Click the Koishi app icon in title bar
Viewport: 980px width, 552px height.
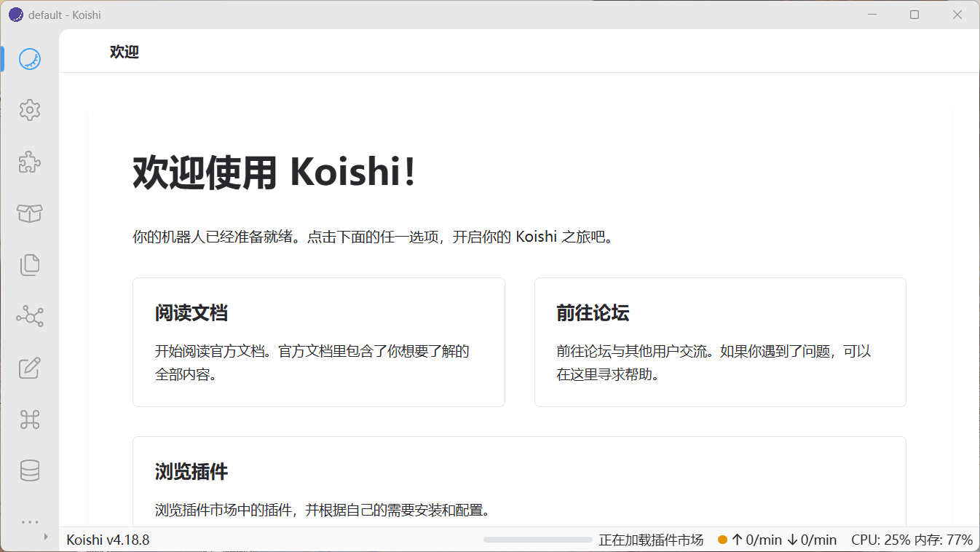[x=15, y=15]
